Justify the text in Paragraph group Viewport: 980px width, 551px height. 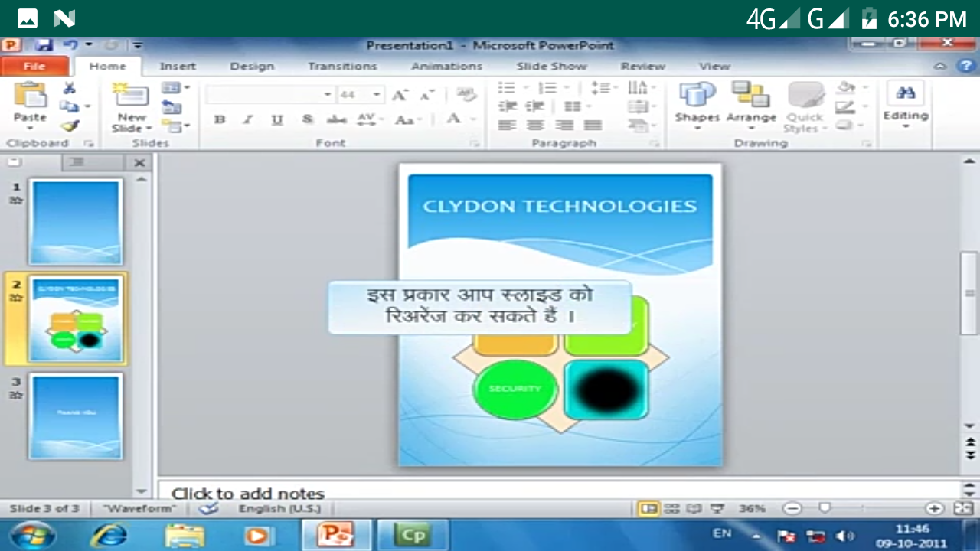point(593,125)
